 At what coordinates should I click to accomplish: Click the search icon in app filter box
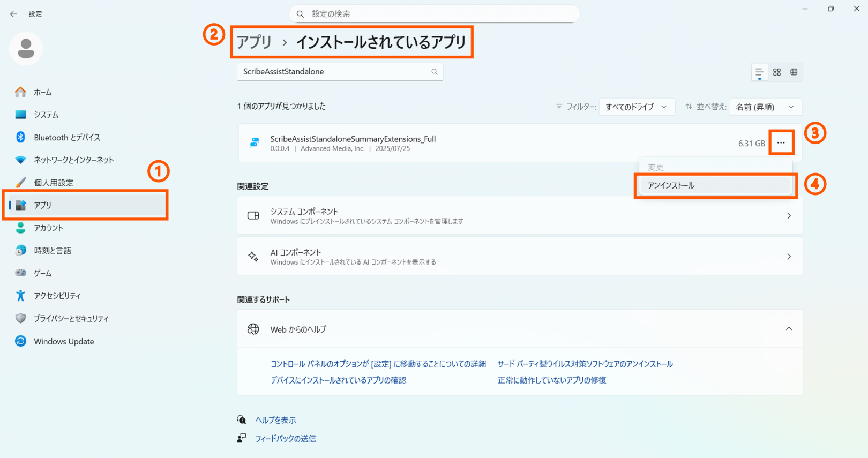click(435, 72)
